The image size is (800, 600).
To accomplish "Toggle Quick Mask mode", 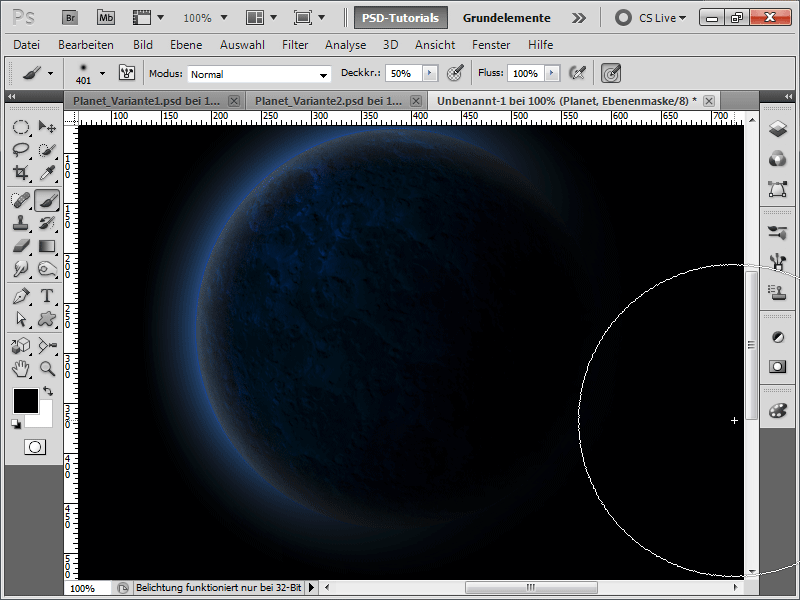I will [x=35, y=447].
